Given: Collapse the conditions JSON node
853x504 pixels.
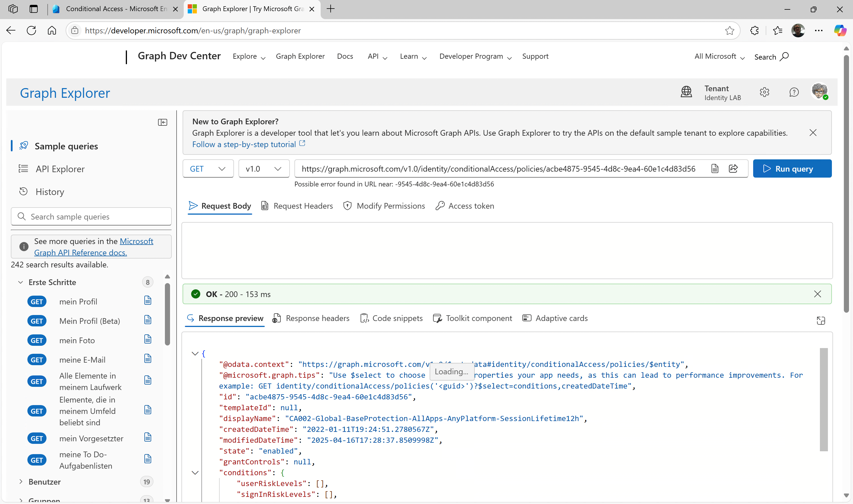Looking at the screenshot, I should point(195,473).
